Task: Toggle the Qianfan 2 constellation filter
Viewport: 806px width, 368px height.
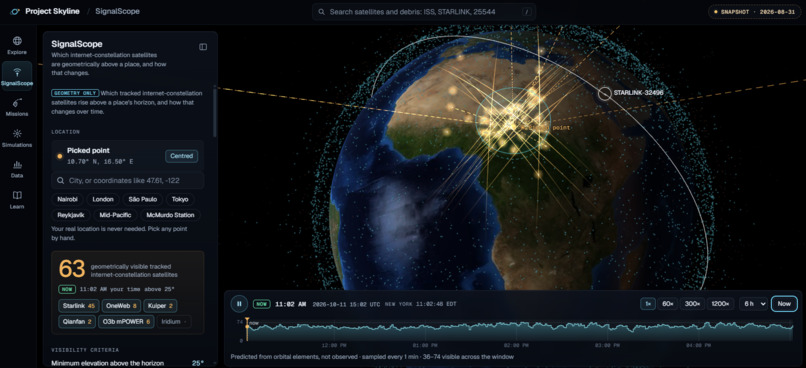Action: (77, 321)
